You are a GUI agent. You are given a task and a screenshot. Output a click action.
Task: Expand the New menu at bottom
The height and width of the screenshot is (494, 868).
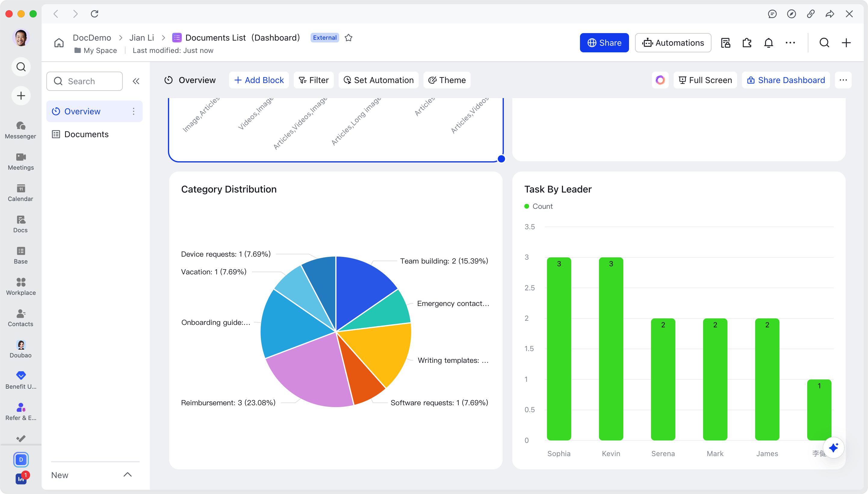point(127,475)
